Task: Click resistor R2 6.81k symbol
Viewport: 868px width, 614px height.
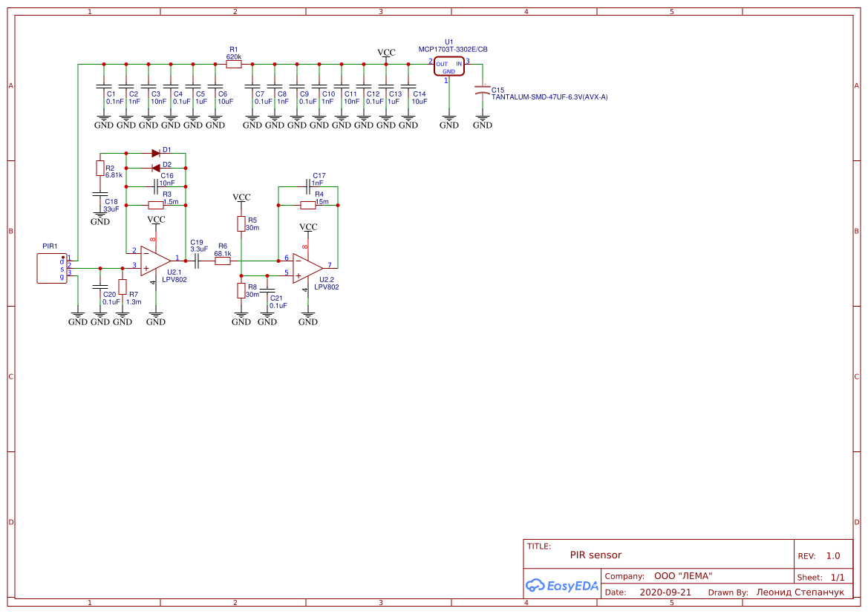Action: [x=100, y=168]
